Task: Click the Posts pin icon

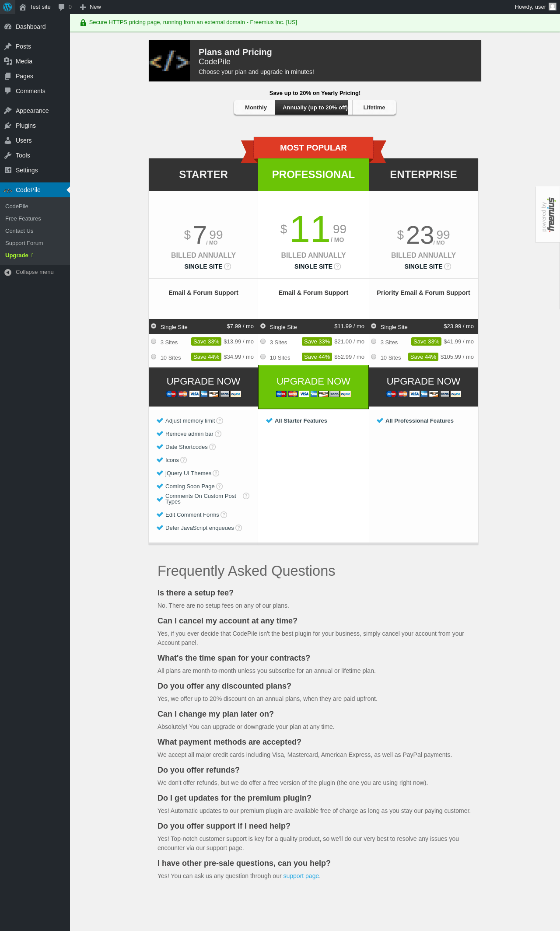Action: [x=8, y=46]
